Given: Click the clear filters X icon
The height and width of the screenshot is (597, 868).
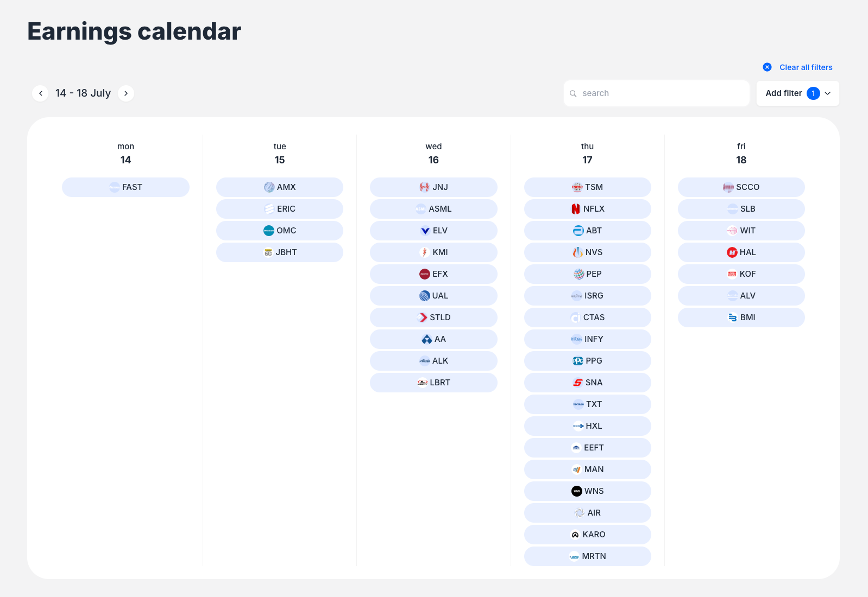Looking at the screenshot, I should pos(767,67).
